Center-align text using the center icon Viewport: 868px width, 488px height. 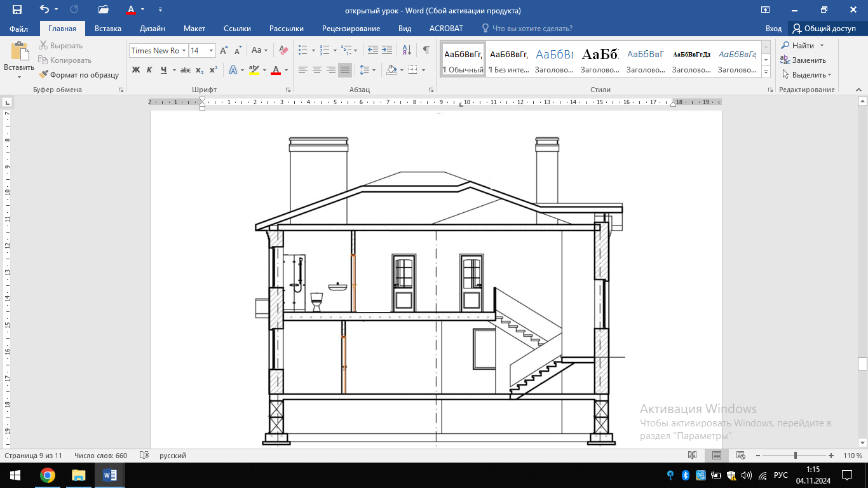click(x=317, y=70)
